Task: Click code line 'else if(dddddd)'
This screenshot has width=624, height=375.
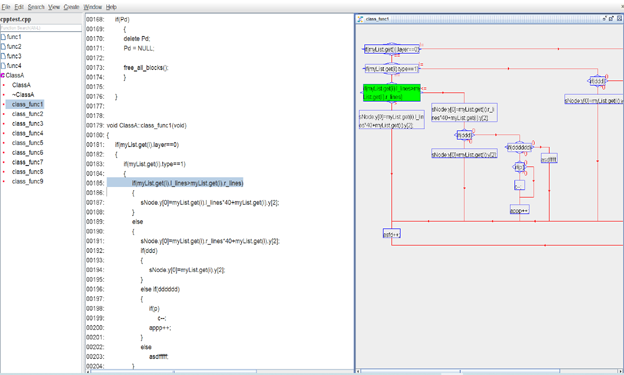Action: click(x=160, y=289)
